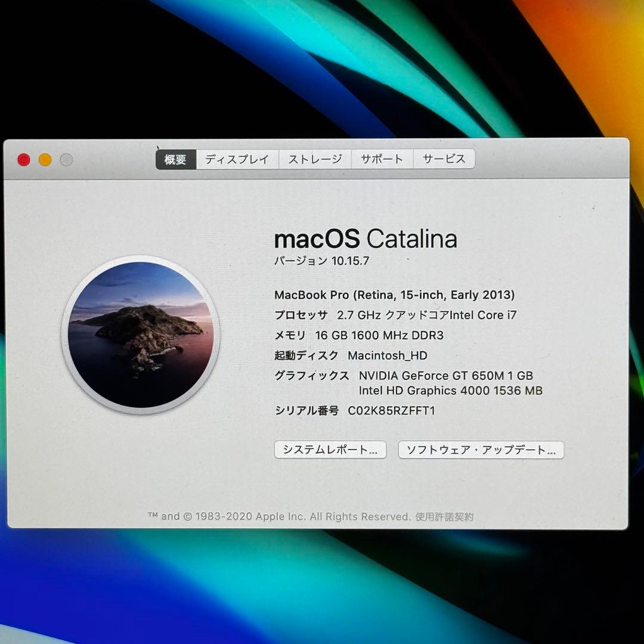Image resolution: width=644 pixels, height=644 pixels.
Task: Click the macOS Catalina title
Action: [366, 239]
